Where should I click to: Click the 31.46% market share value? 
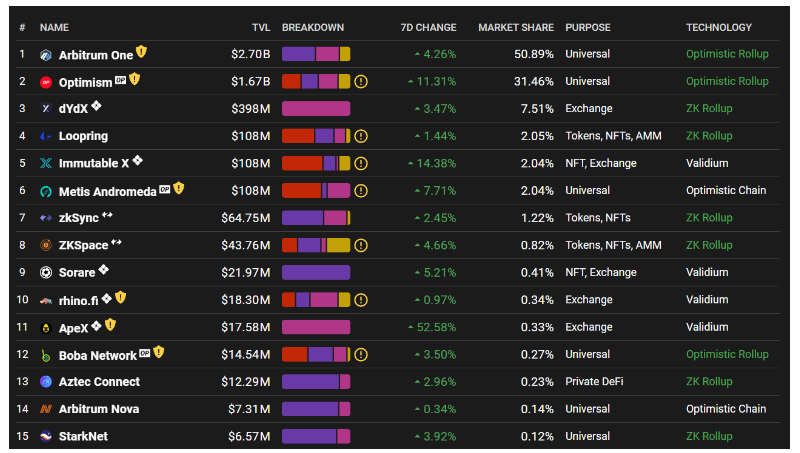[534, 82]
